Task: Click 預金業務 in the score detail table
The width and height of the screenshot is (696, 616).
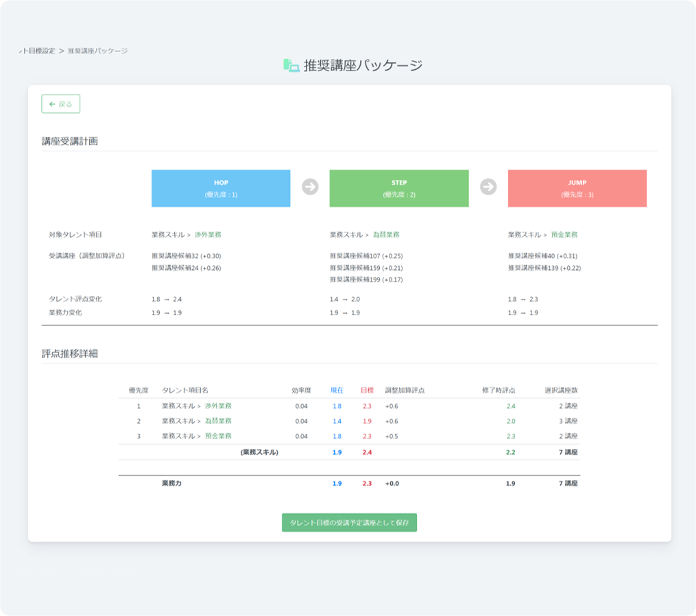Action: (218, 436)
